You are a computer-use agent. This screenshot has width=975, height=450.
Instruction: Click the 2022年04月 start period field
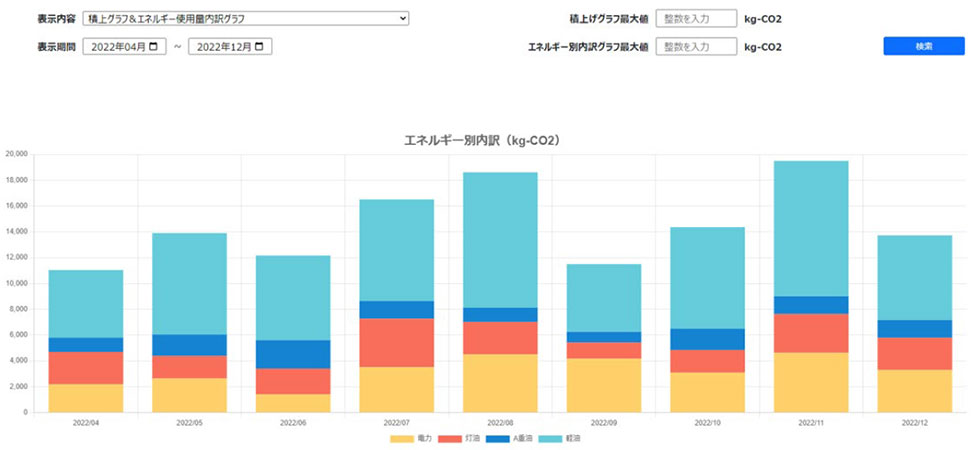[x=124, y=47]
